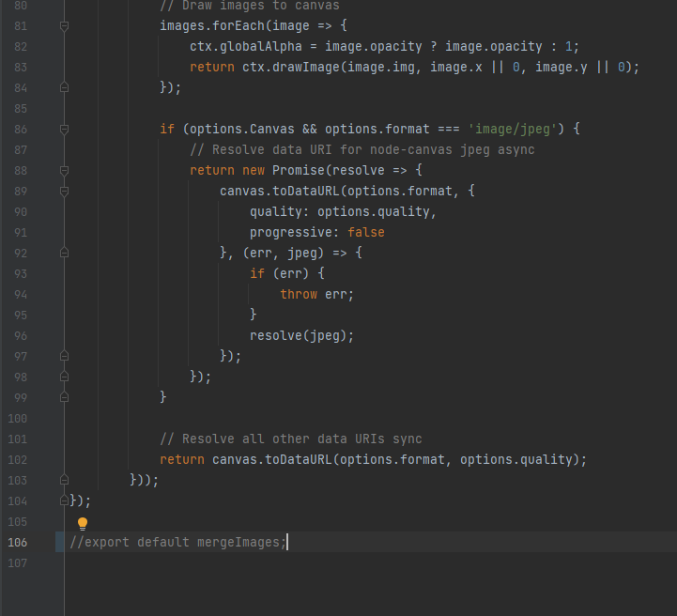Click the 'throw' keyword on line 94

tap(299, 295)
